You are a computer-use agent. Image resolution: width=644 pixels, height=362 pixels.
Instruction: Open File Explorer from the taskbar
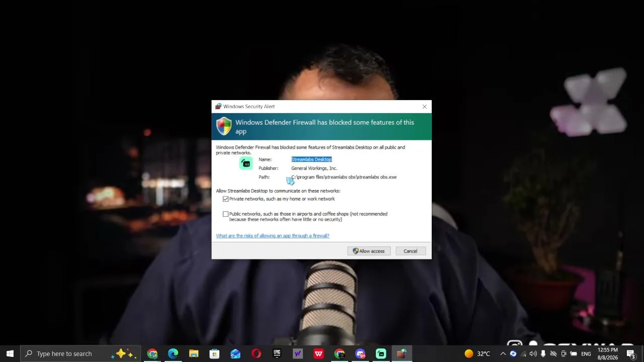tap(194, 353)
